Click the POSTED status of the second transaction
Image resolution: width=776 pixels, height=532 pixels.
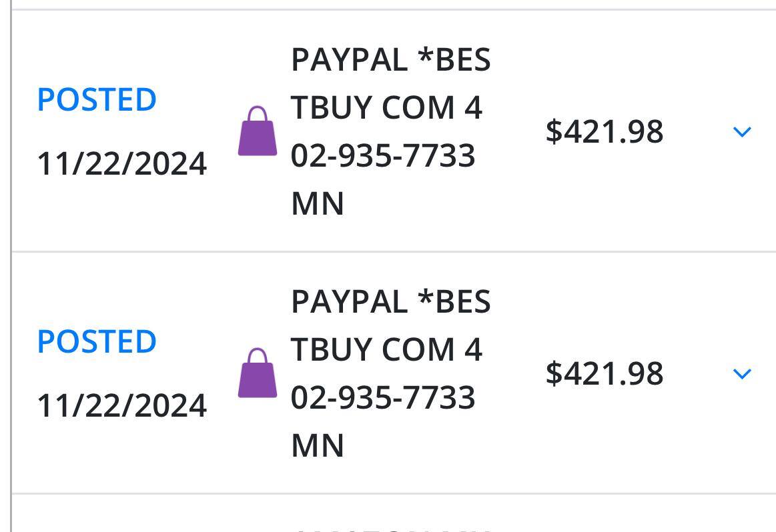[x=97, y=341]
